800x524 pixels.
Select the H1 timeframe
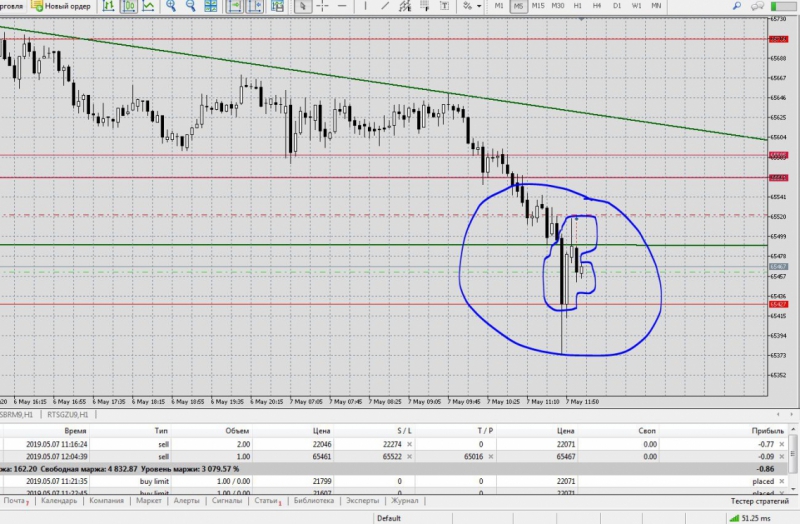click(x=578, y=6)
